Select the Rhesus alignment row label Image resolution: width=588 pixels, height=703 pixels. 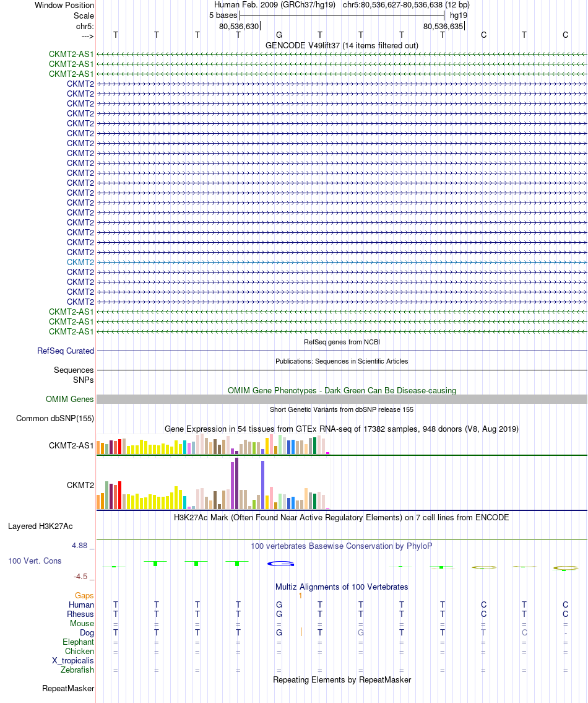click(80, 614)
